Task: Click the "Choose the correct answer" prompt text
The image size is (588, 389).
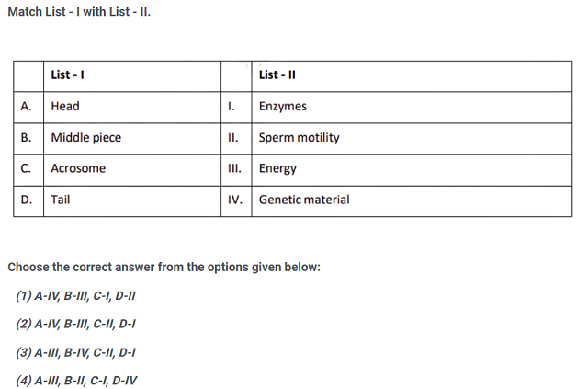Action: 164,267
